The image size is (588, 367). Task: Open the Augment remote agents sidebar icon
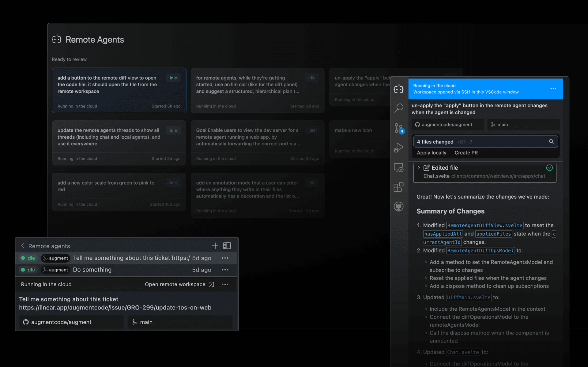(x=398, y=89)
